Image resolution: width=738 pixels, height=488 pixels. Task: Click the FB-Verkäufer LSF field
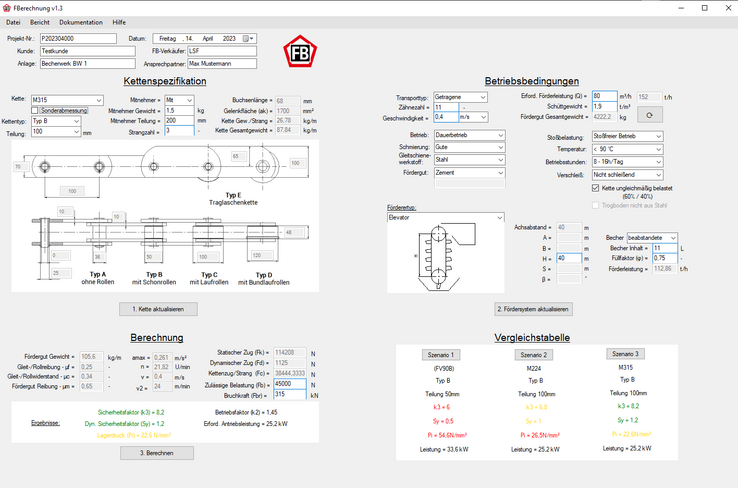coord(222,51)
